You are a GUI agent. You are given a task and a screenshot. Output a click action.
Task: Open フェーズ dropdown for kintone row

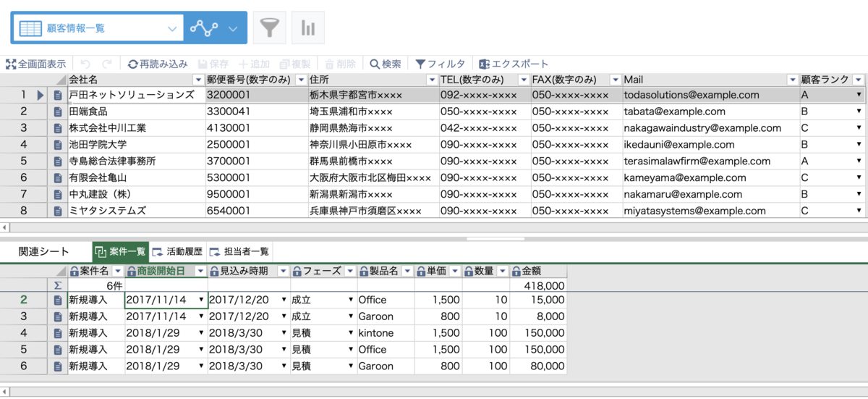(351, 333)
